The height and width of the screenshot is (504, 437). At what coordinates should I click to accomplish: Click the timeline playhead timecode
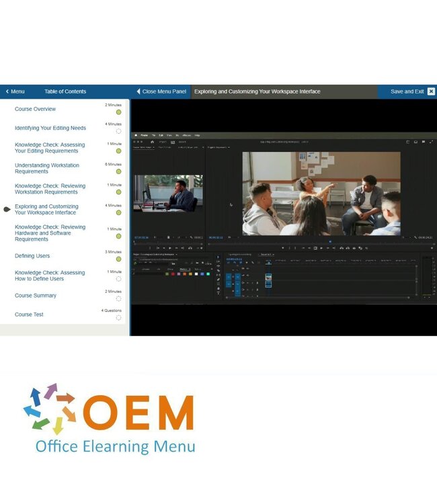coord(234,259)
